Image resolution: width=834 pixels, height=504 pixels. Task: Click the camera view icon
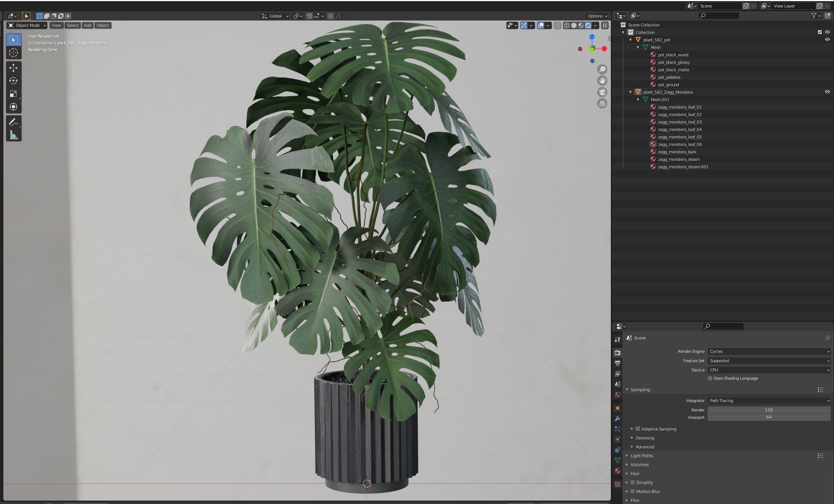point(602,92)
